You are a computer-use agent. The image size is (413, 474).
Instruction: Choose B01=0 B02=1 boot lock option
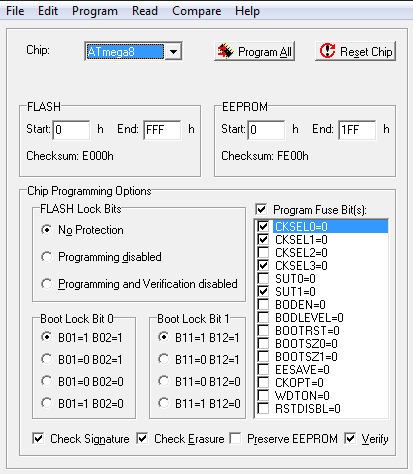(47, 359)
